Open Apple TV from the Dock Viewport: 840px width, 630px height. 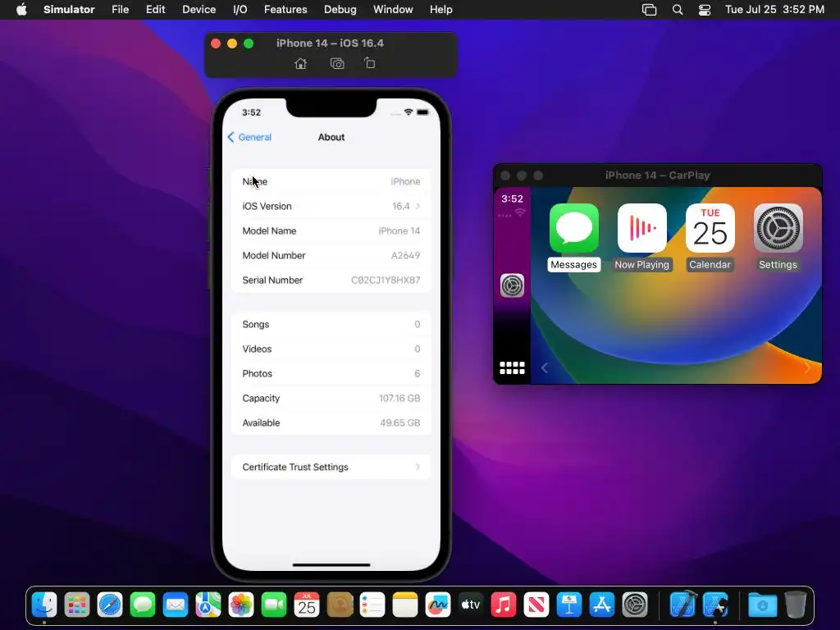[470, 605]
